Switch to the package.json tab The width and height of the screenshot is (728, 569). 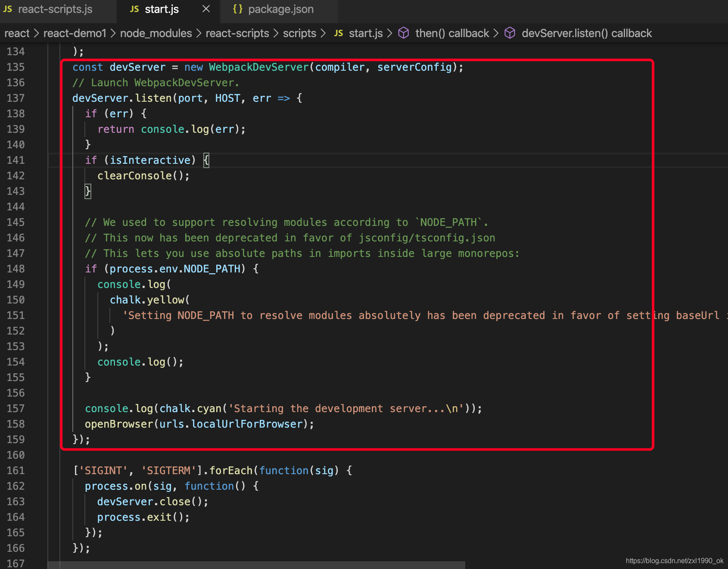pyautogui.click(x=280, y=9)
